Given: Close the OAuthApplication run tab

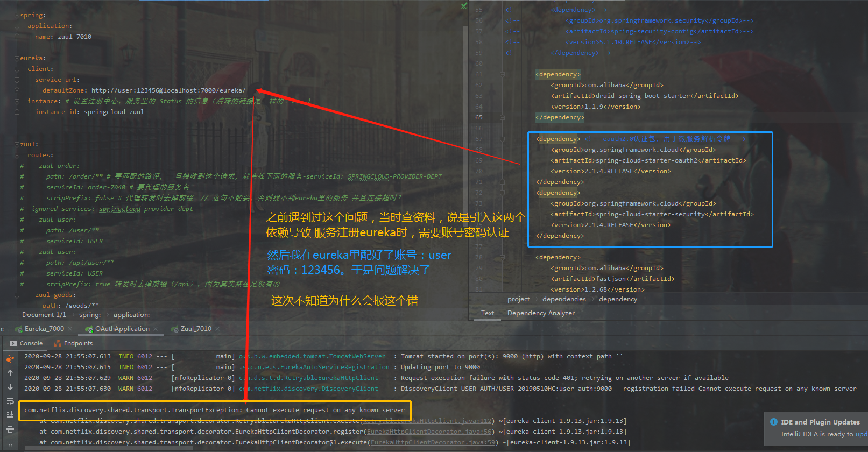Looking at the screenshot, I should 156,329.
